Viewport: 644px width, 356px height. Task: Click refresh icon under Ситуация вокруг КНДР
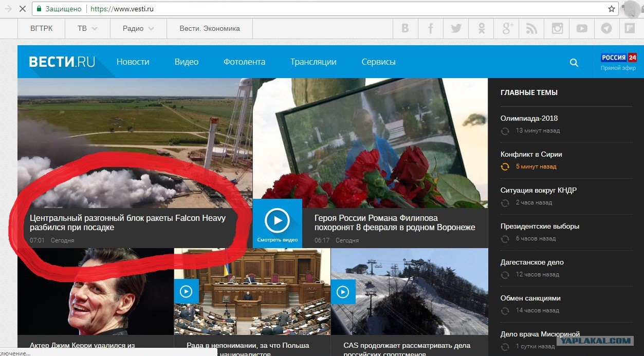505,203
